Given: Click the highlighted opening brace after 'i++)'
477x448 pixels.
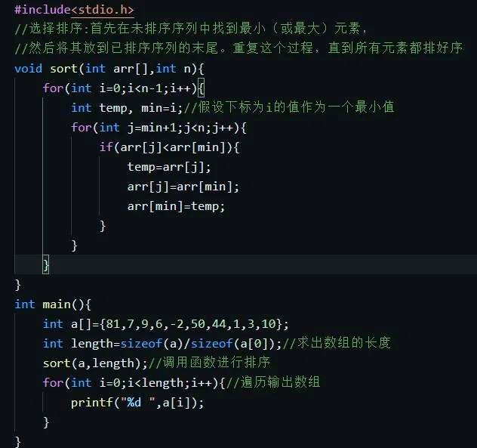Looking at the screenshot, I should coord(201,88).
